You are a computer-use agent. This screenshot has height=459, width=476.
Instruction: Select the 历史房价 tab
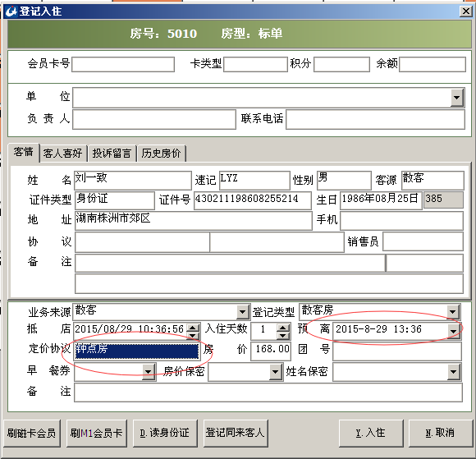pyautogui.click(x=161, y=153)
